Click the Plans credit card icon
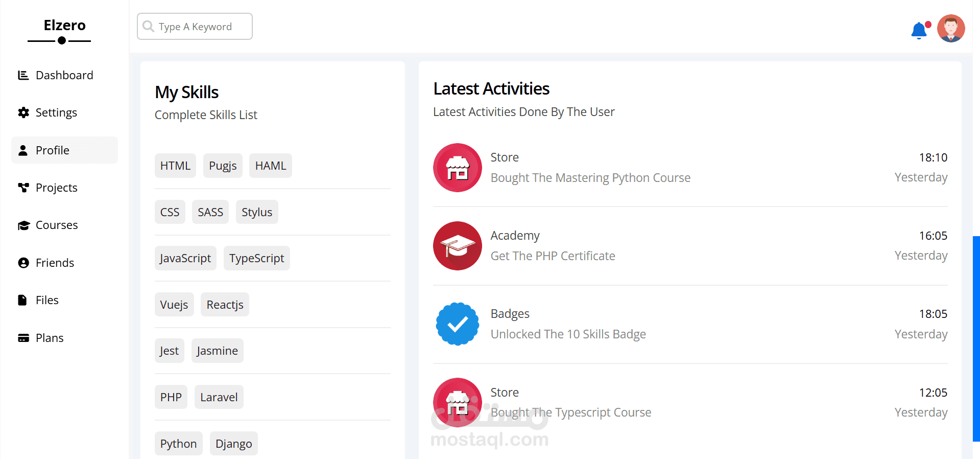 coord(23,338)
